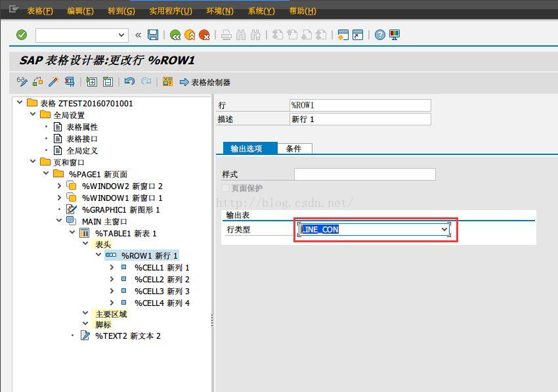The image size is (558, 392).
Task: Collapse the 页和窗口 folder node
Action: click(33, 162)
